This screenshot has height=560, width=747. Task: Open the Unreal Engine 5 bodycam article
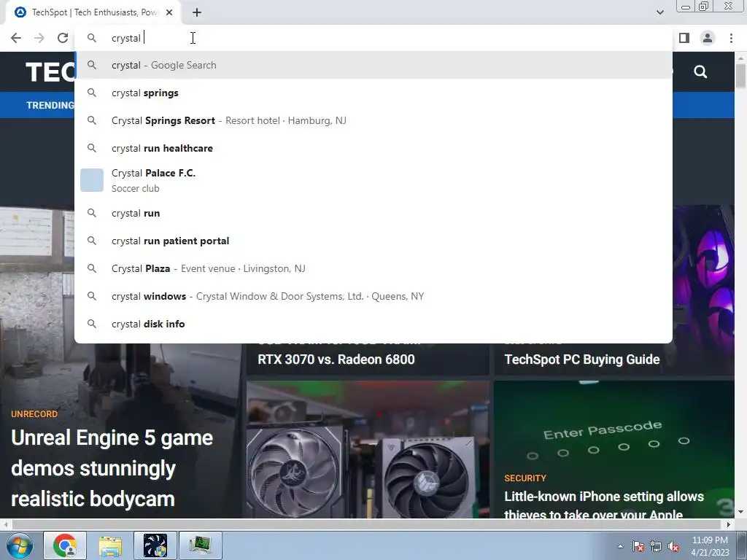click(112, 469)
